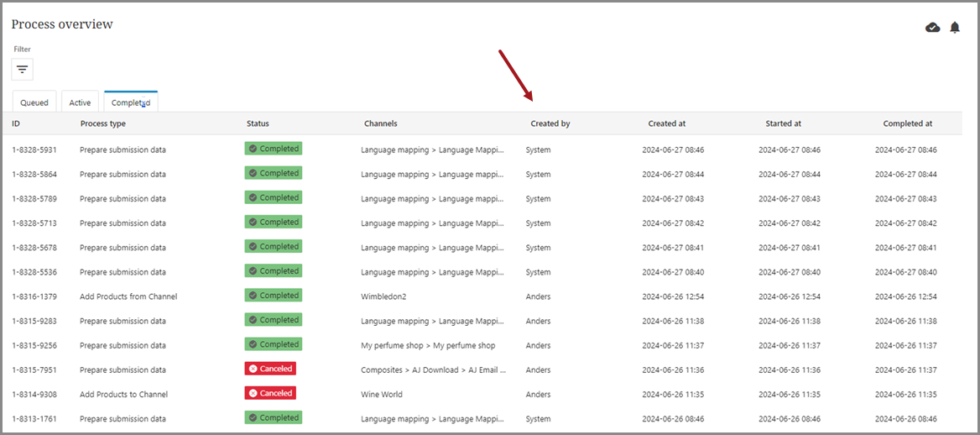
Task: Click the Channels column header
Action: 380,123
